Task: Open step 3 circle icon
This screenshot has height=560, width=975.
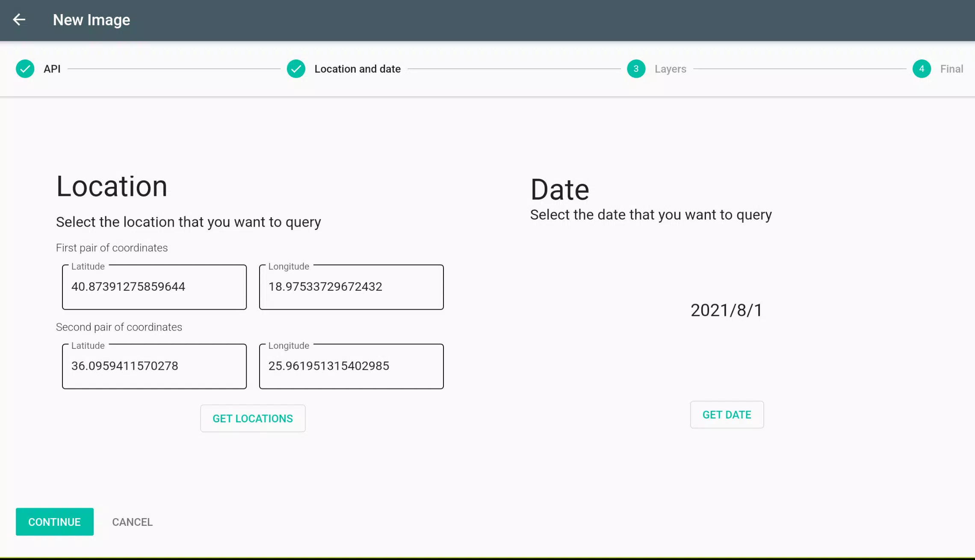Action: pyautogui.click(x=636, y=69)
